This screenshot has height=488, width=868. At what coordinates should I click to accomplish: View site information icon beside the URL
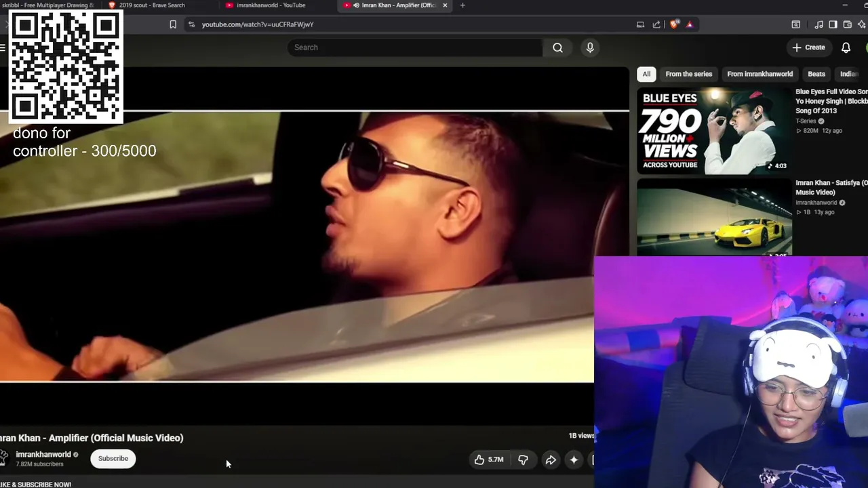191,24
